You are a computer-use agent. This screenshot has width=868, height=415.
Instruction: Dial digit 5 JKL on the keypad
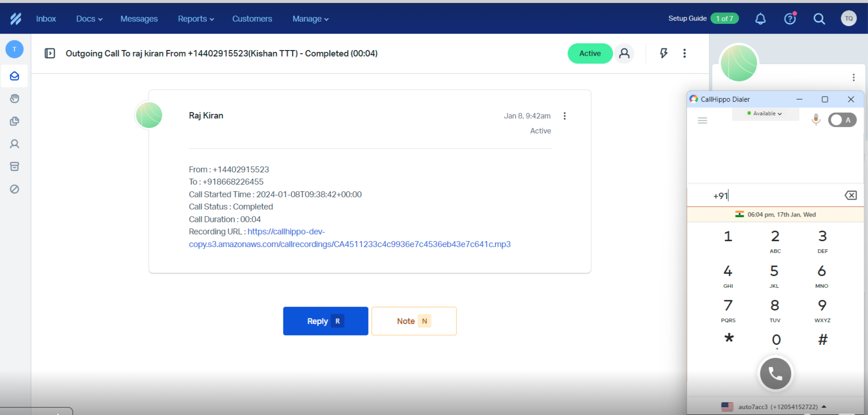tap(774, 276)
